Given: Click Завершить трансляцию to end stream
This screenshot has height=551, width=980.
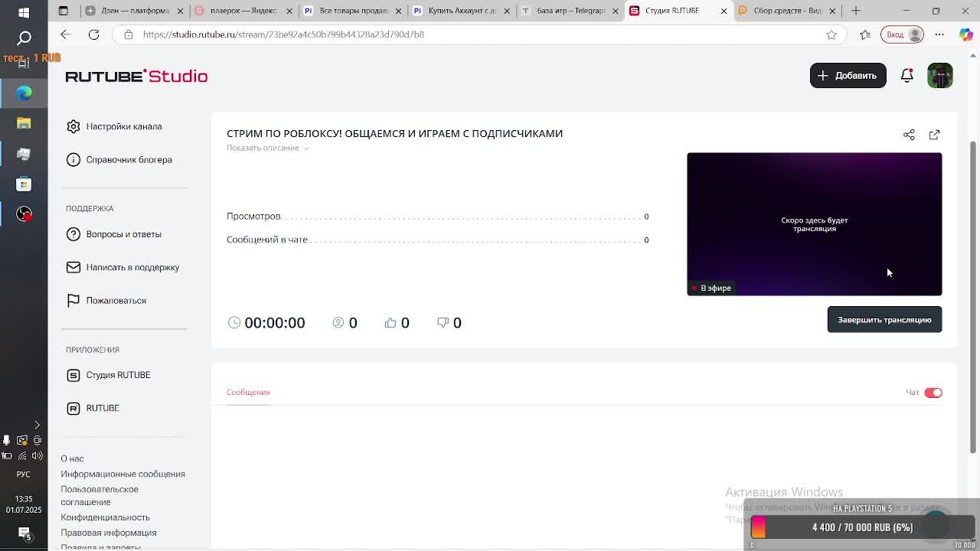Looking at the screenshot, I should coord(884,320).
